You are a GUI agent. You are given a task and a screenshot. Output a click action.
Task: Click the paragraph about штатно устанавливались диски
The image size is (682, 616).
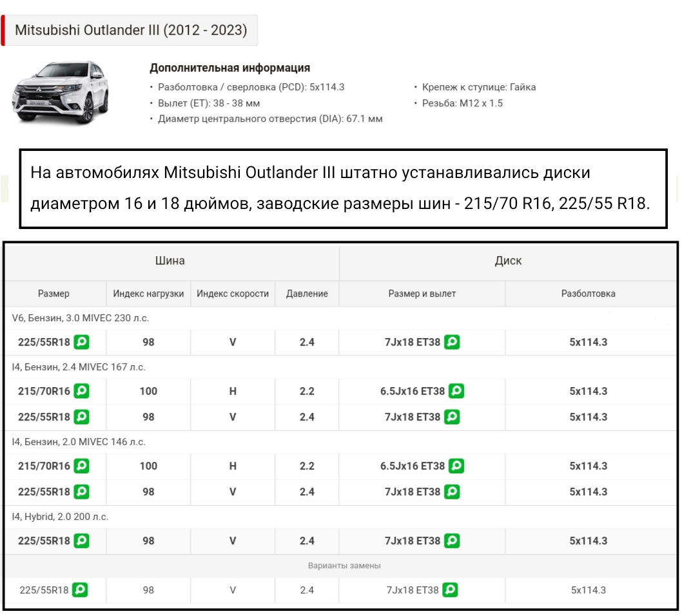[340, 188]
